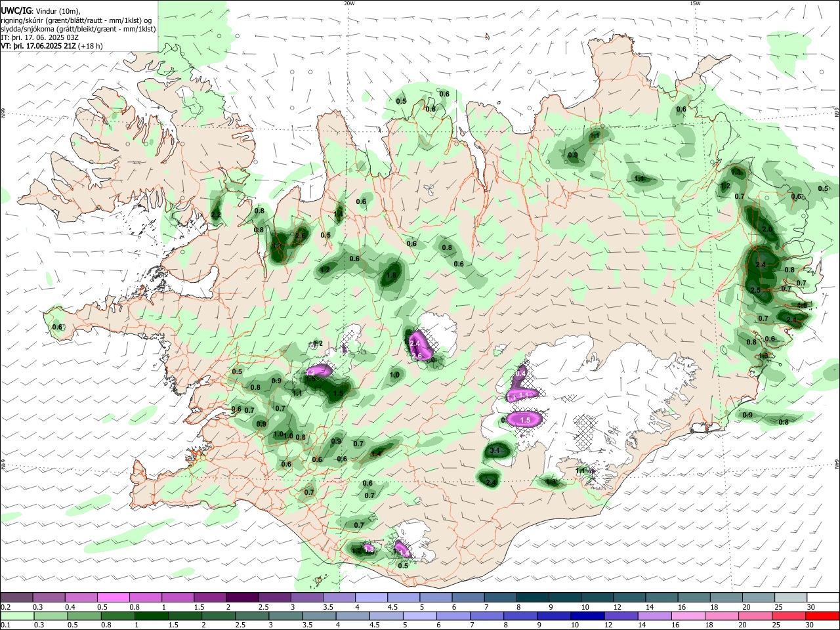Select the 'IT: þri. 17. 06. 2025 03Z' line
This screenshot has width=840, height=630.
pyautogui.click(x=38, y=37)
